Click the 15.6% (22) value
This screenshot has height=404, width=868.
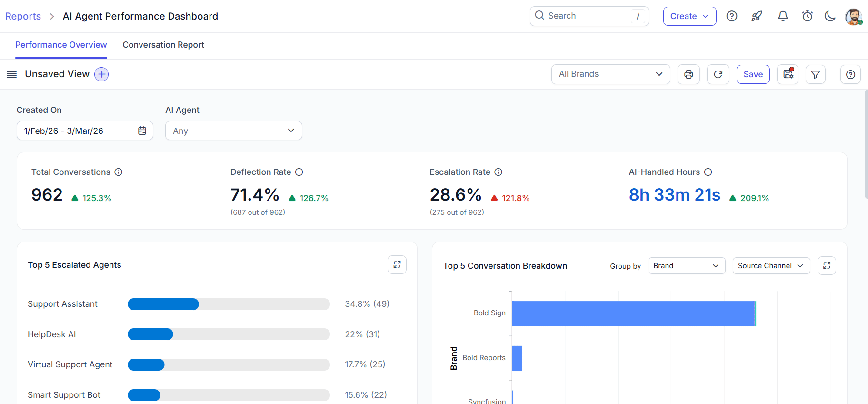coord(366,395)
